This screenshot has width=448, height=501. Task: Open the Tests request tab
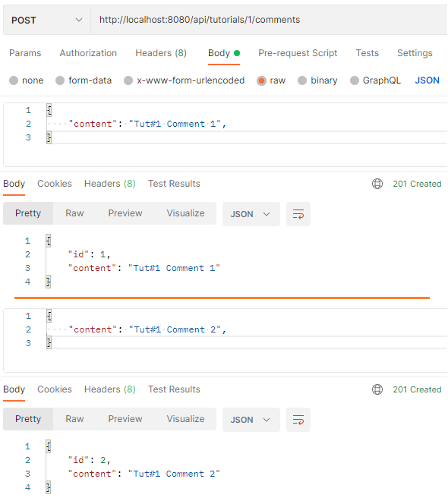pos(368,53)
